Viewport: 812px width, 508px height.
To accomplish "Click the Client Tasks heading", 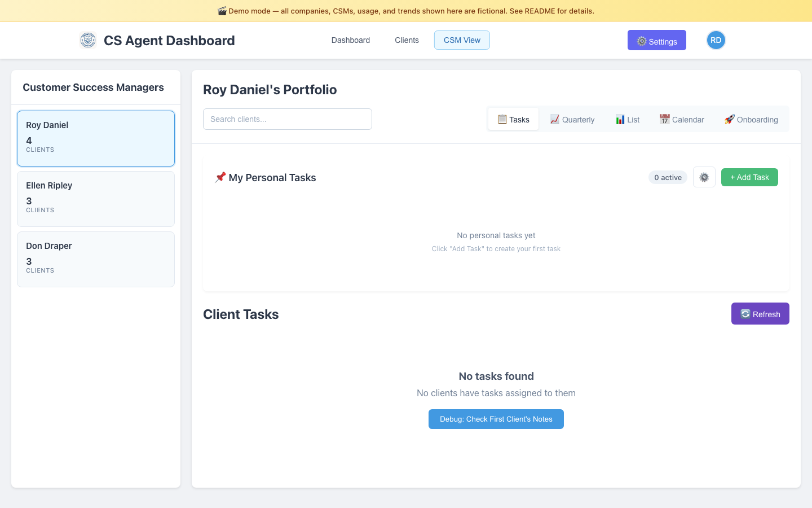I will coord(241,314).
